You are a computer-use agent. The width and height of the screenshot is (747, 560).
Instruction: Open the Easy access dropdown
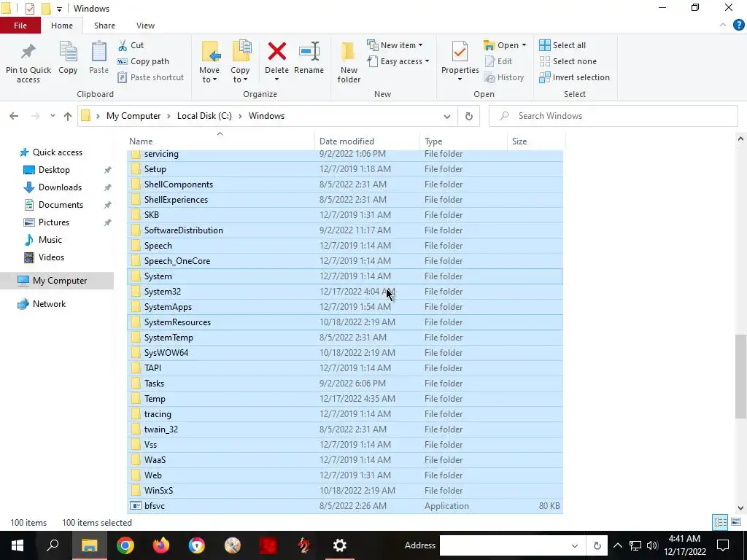click(x=398, y=61)
